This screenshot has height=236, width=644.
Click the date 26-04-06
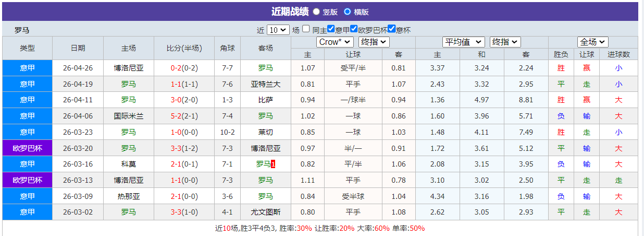coord(78,116)
